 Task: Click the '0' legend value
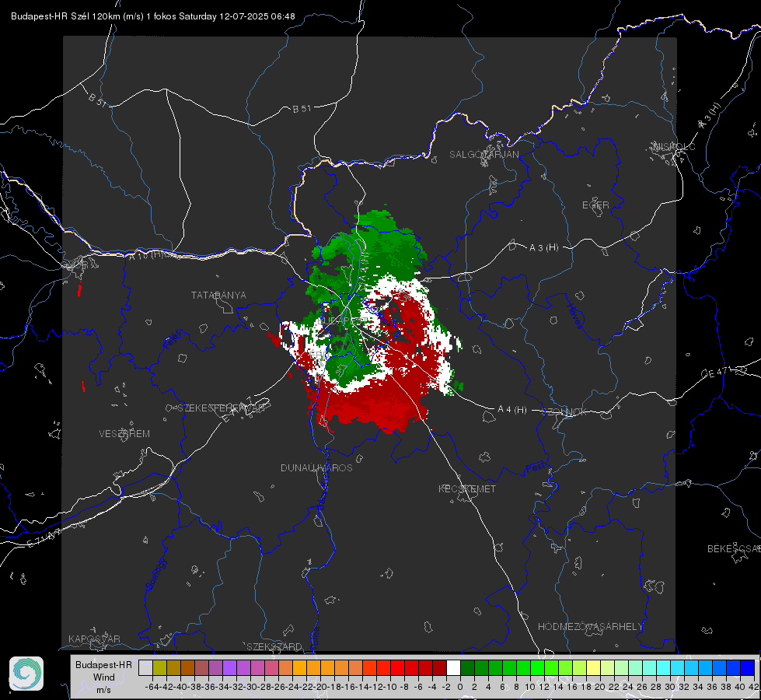pyautogui.click(x=460, y=687)
